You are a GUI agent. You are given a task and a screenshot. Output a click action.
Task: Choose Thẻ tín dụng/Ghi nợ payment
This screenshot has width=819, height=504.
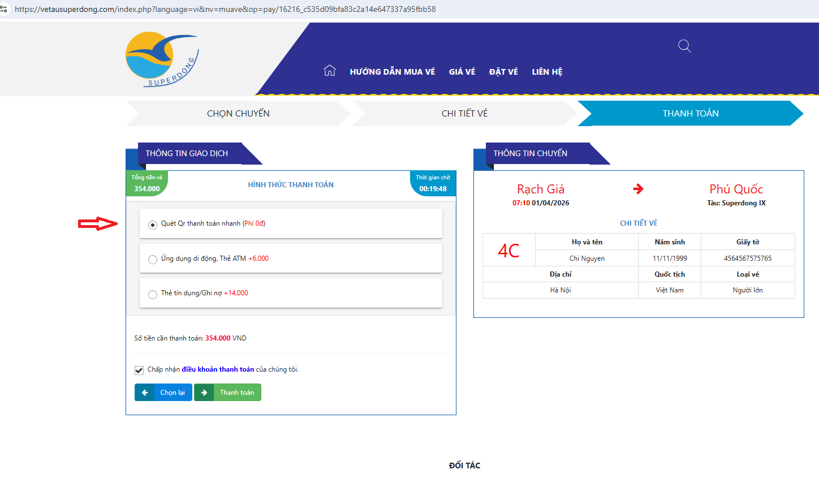[153, 295]
